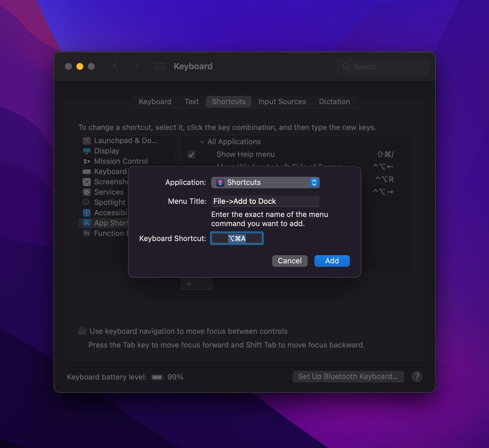Select the Accessibility sidebar icon
This screenshot has width=489, height=448.
[86, 213]
